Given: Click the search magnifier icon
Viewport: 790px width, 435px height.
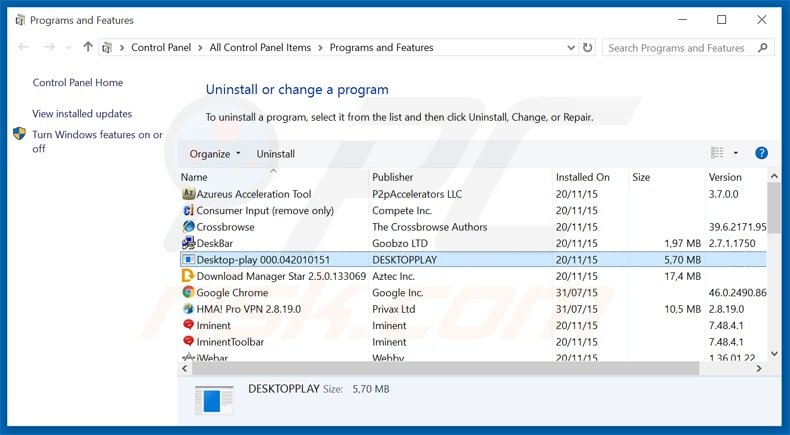Looking at the screenshot, I should click(x=763, y=47).
